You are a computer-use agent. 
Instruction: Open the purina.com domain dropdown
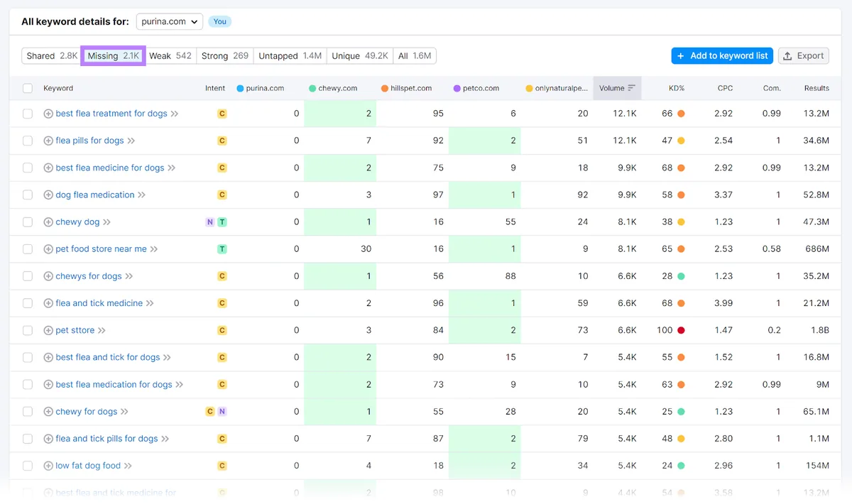pyautogui.click(x=170, y=21)
